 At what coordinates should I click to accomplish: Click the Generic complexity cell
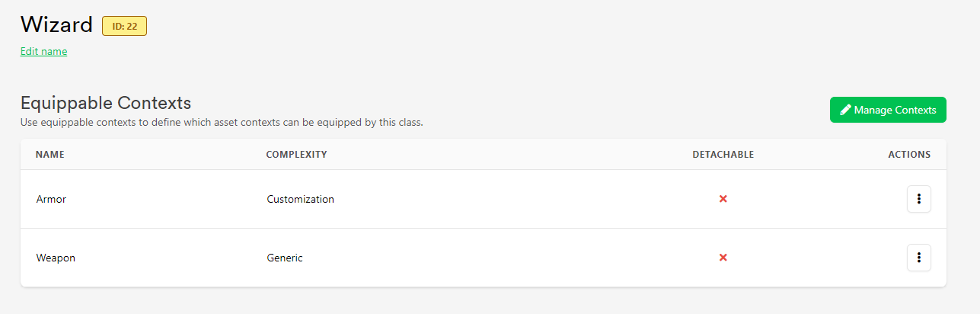pyautogui.click(x=285, y=258)
